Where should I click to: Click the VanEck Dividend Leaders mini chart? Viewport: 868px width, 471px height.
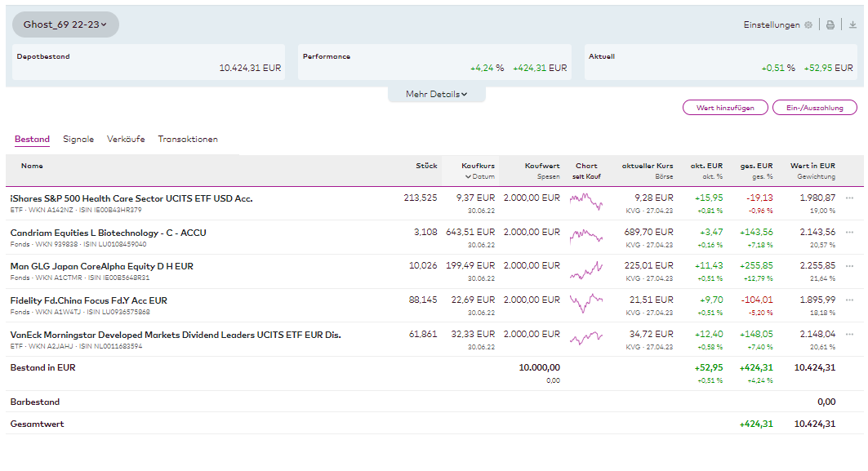586,338
